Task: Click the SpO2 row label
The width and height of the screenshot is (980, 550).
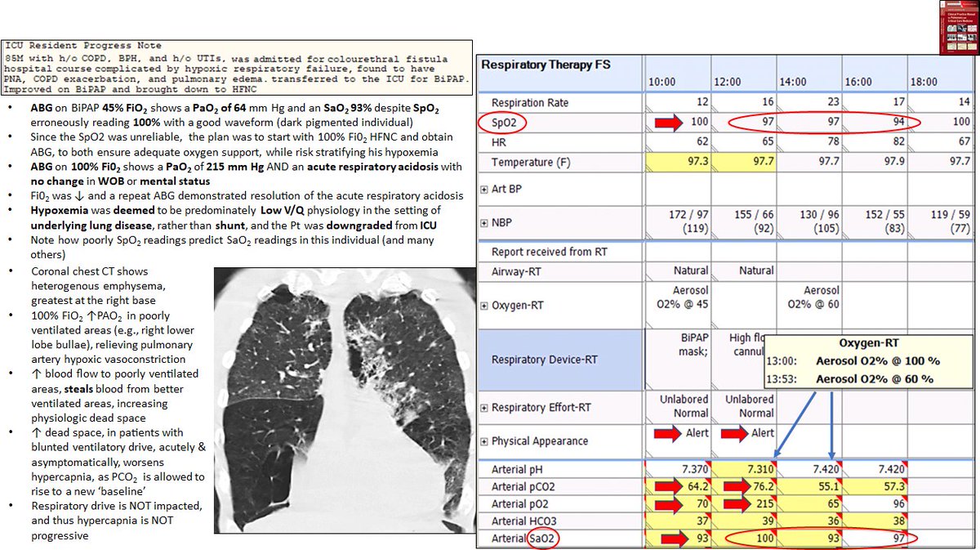Action: [x=506, y=122]
